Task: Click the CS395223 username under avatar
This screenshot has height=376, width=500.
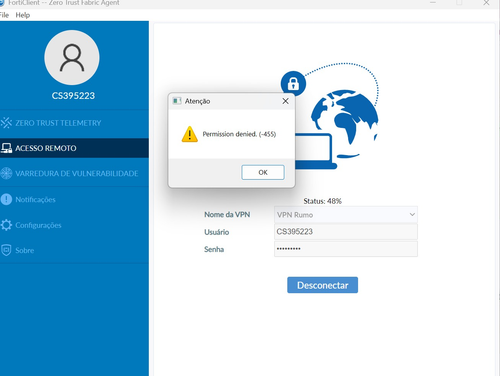Action: (x=73, y=96)
